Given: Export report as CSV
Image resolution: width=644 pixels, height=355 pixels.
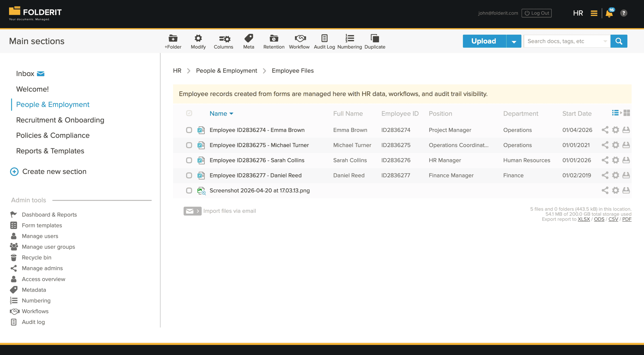Looking at the screenshot, I should pos(613,219).
